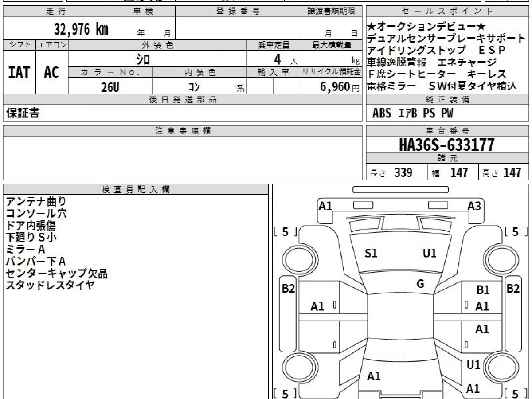This screenshot has height=399, width=532.
Task: Select sales point デュアルセンサーブレーキサポート
Action: pos(446,38)
